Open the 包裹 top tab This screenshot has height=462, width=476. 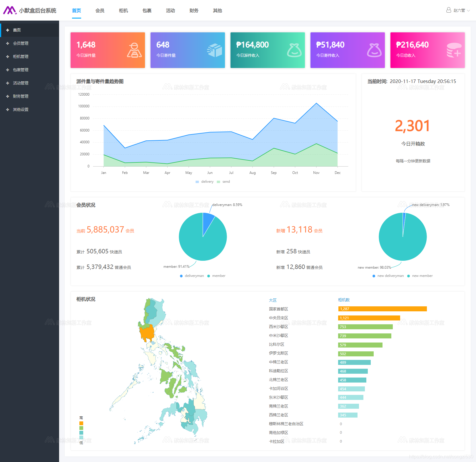point(147,11)
